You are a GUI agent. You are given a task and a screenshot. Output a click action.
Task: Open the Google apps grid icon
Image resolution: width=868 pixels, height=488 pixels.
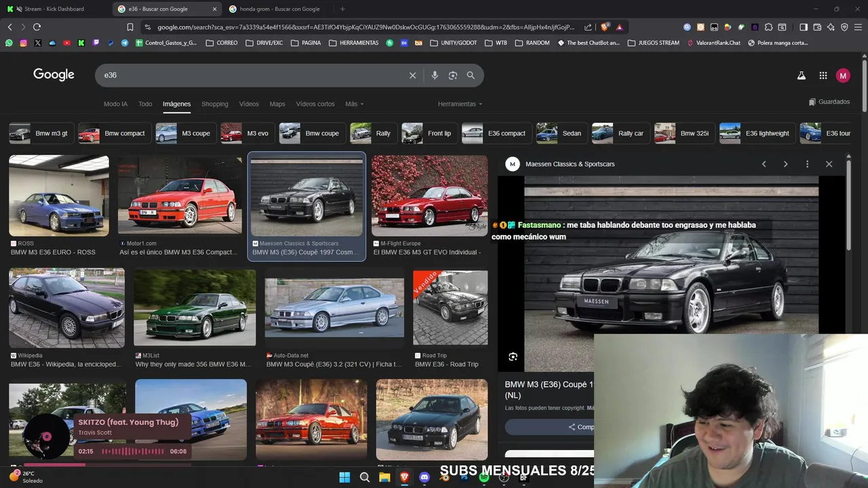click(823, 76)
